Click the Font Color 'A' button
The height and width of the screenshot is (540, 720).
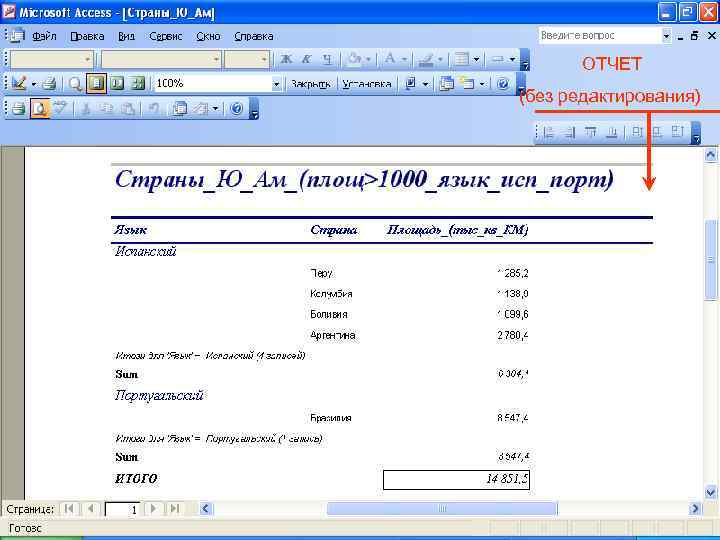click(x=389, y=59)
